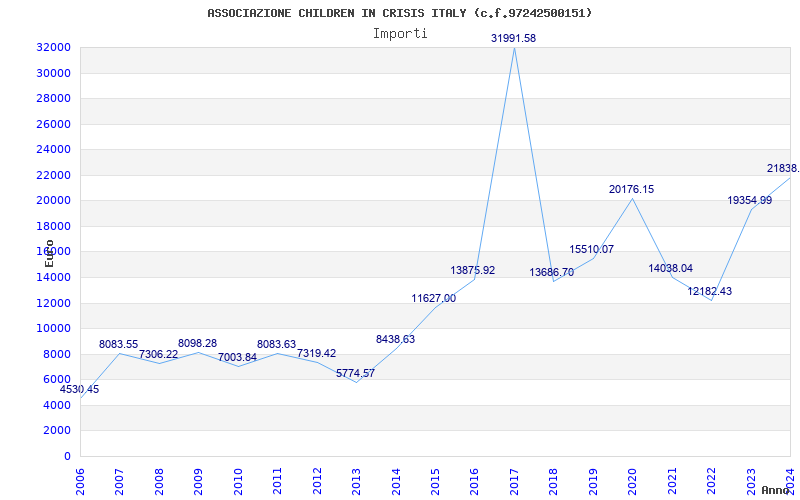Click the 2000 y-axis tick label

coord(56,431)
